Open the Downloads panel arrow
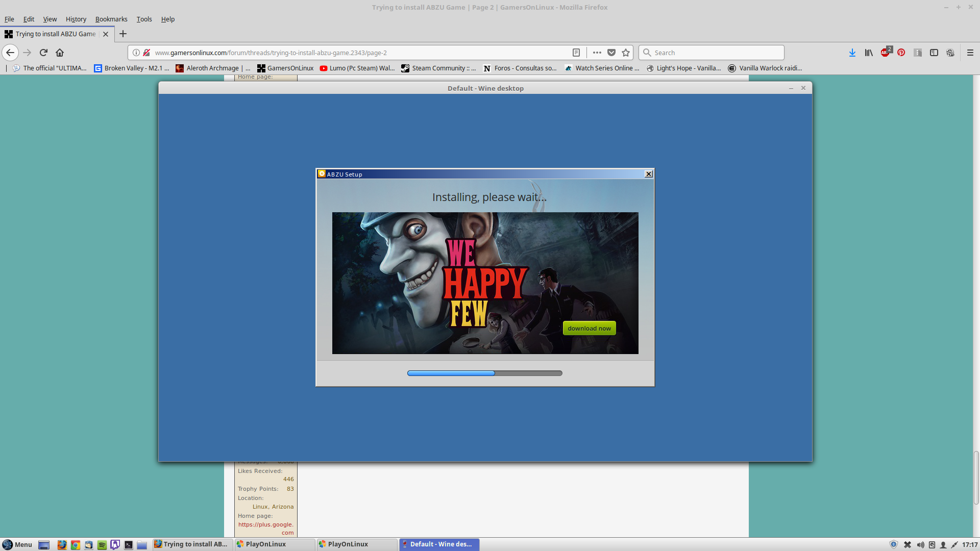980x551 pixels. click(852, 53)
